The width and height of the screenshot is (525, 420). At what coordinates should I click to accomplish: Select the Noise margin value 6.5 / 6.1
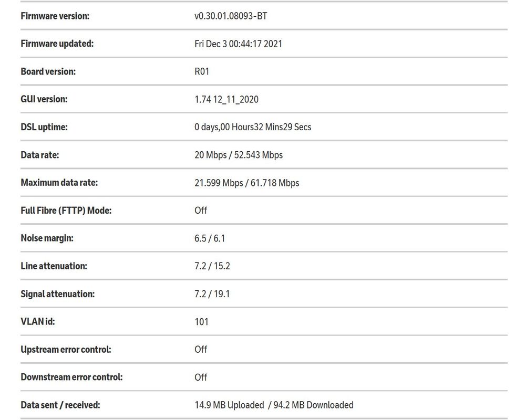coord(210,238)
